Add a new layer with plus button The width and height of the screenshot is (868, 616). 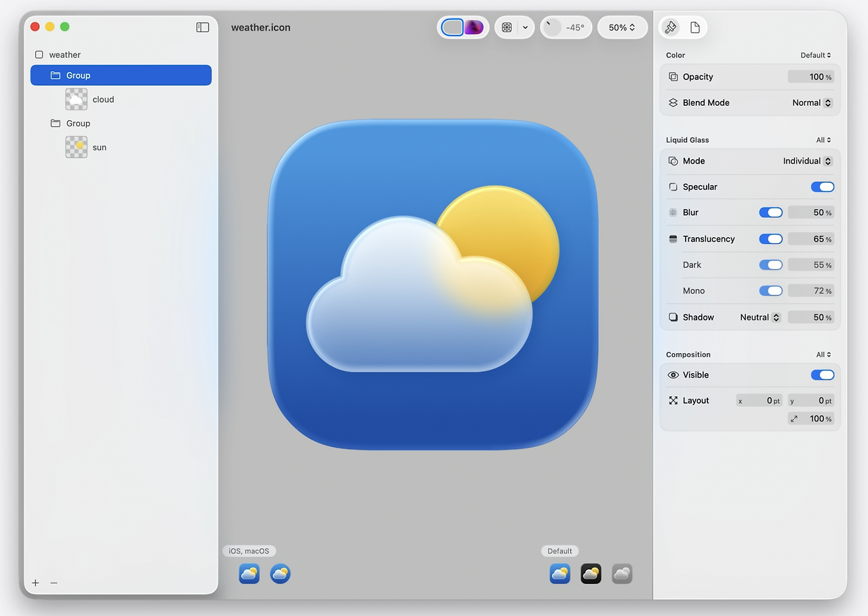[36, 583]
